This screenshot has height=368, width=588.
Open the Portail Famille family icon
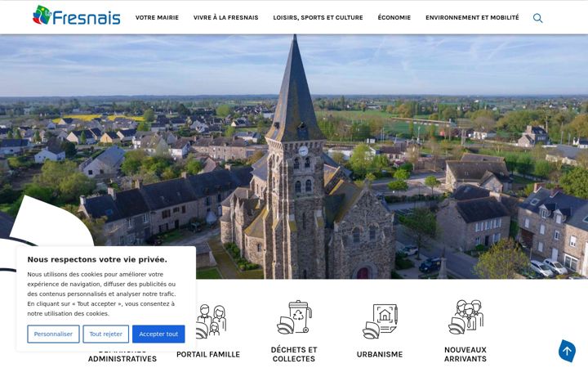pyautogui.click(x=211, y=321)
